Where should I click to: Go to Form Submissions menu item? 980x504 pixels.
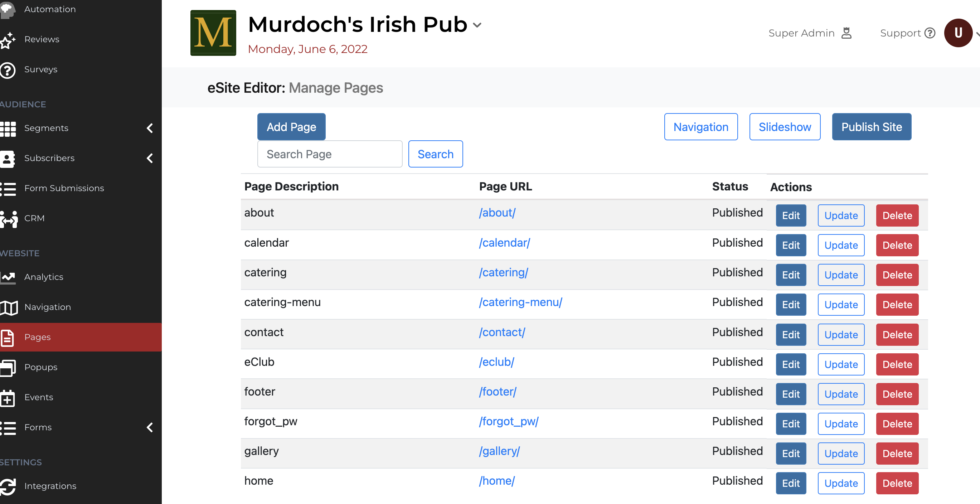64,188
